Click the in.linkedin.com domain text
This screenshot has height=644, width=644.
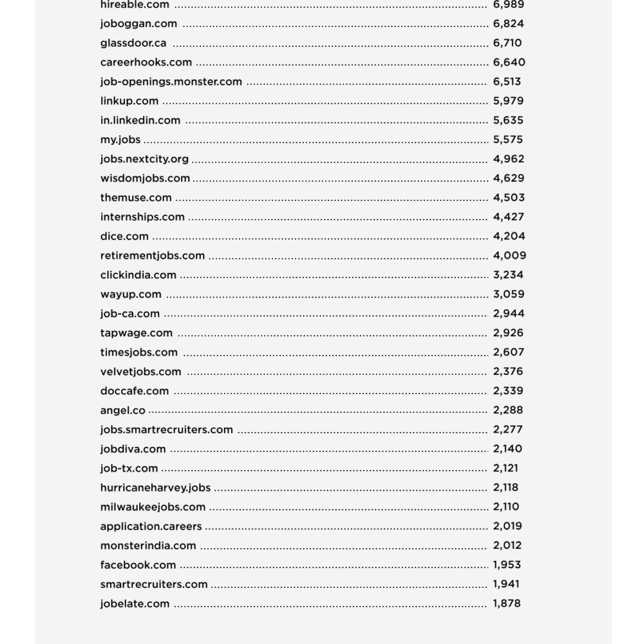point(140,120)
